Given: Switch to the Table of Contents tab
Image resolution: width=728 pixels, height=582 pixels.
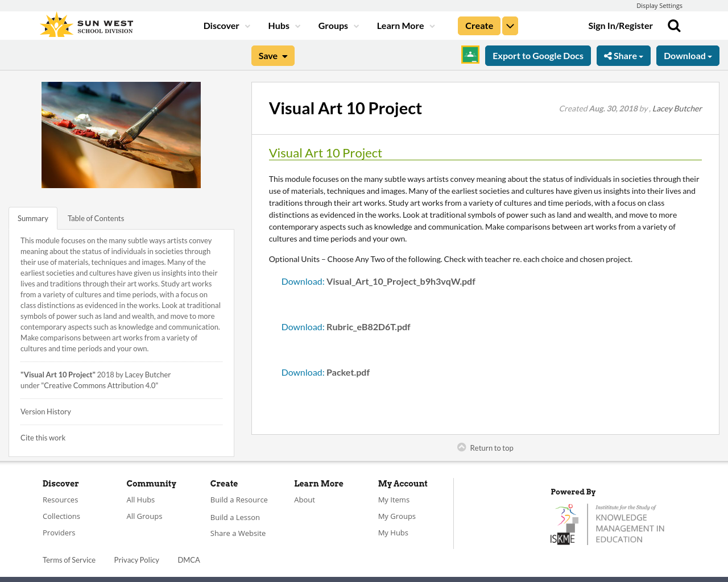Looking at the screenshot, I should tap(96, 218).
